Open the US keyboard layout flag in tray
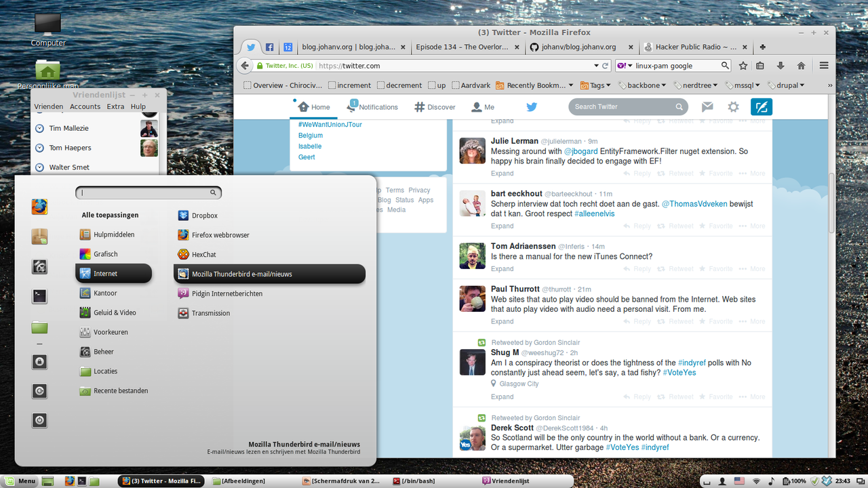Viewport: 868px width, 488px height. tap(739, 481)
